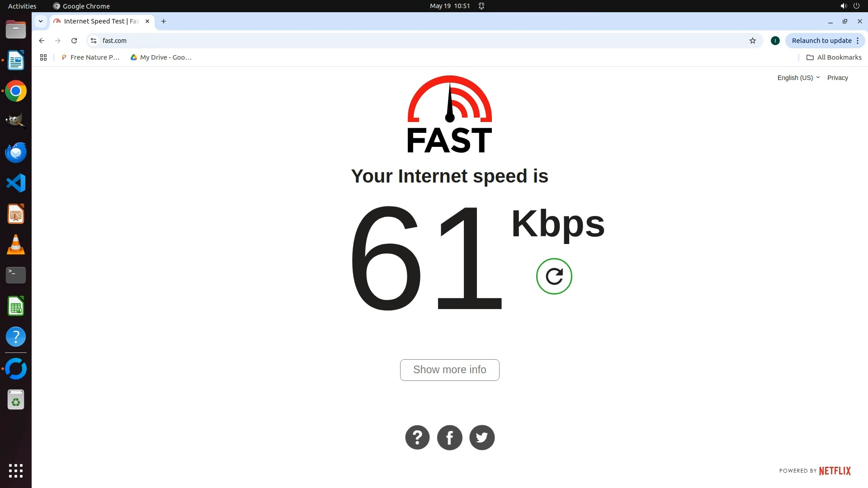
Task: Open the help question mark icon
Action: 417,437
